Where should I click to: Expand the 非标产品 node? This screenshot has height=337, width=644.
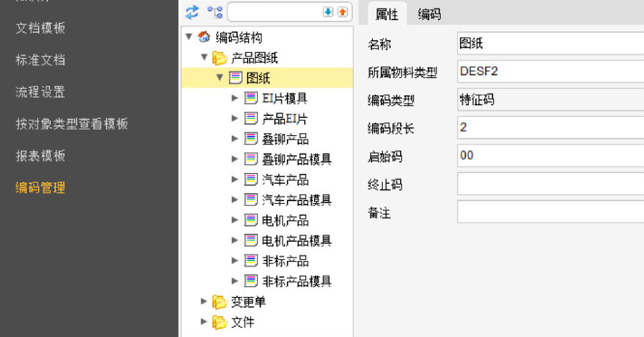click(235, 260)
